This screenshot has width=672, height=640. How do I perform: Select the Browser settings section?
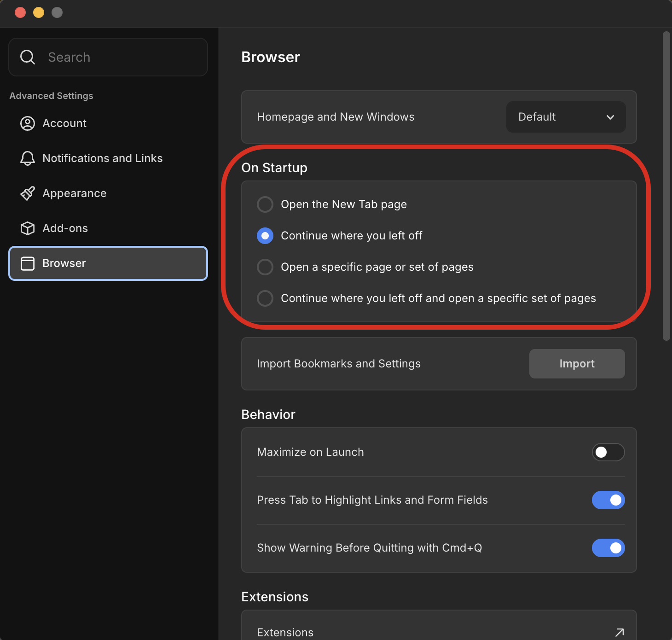pyautogui.click(x=108, y=263)
